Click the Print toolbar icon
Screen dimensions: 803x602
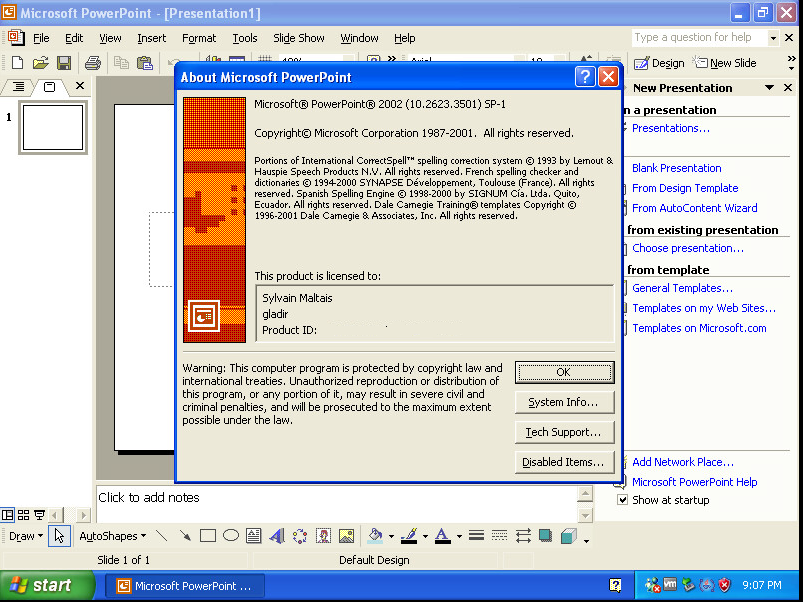point(93,63)
